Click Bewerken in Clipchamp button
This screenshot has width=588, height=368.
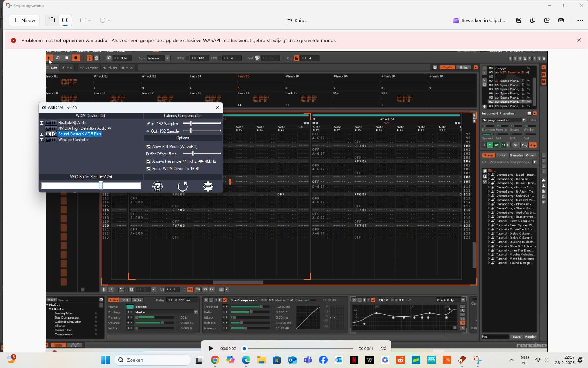pyautogui.click(x=480, y=20)
